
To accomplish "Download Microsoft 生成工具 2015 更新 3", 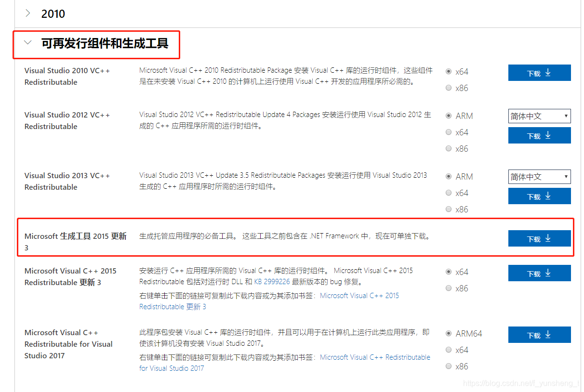I will pos(540,238).
